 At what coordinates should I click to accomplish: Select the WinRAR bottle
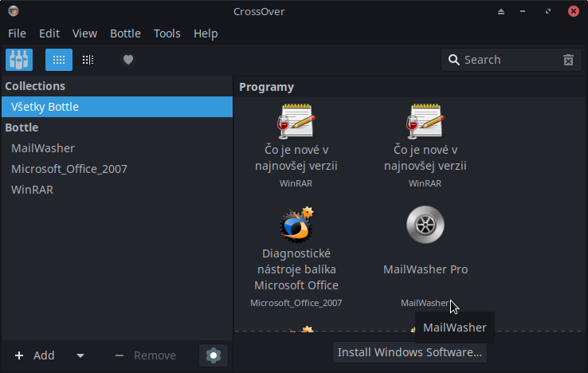click(117, 190)
